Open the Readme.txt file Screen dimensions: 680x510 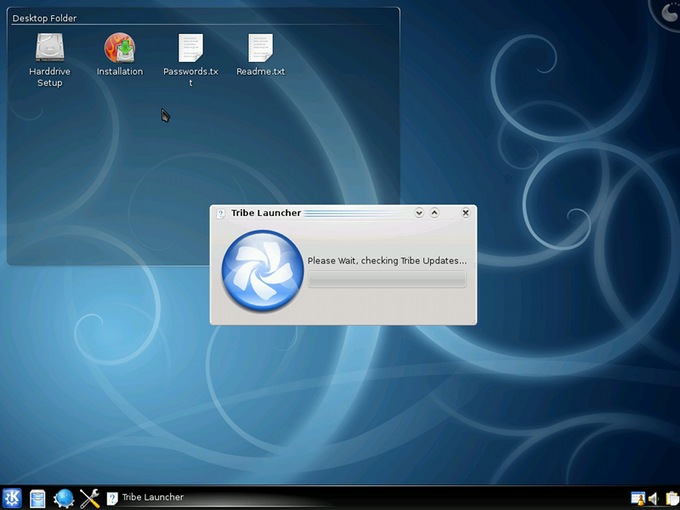260,48
